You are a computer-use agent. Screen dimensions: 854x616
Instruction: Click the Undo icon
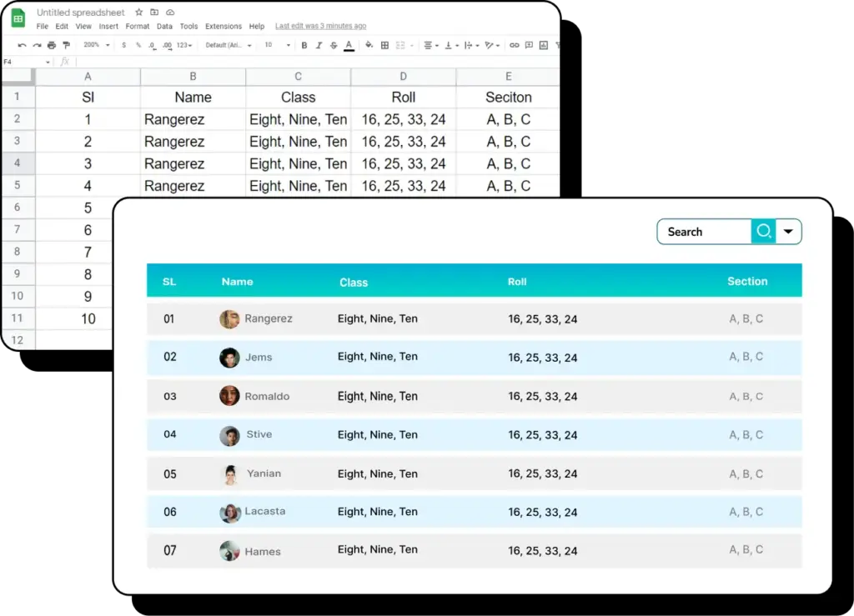[21, 45]
